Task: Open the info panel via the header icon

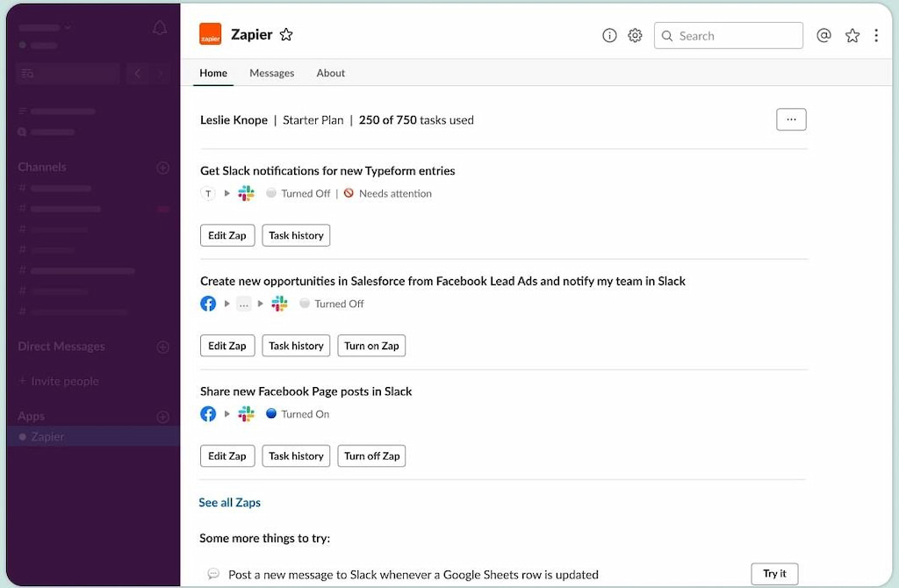Action: [609, 35]
